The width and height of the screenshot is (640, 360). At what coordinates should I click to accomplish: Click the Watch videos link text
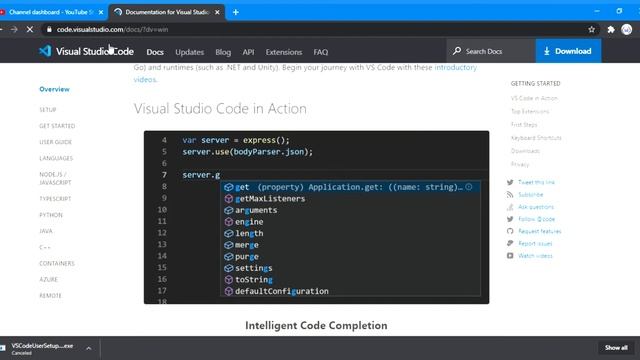(x=535, y=256)
